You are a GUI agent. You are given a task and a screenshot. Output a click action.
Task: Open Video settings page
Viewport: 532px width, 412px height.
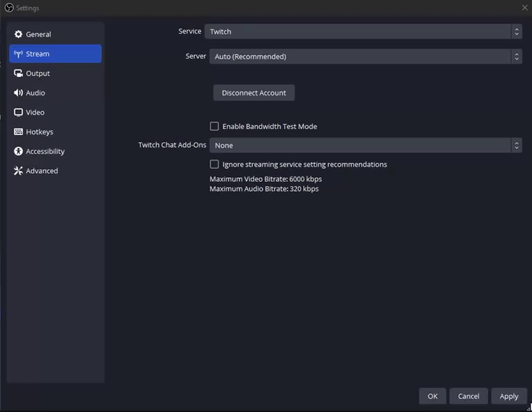click(x=55, y=112)
